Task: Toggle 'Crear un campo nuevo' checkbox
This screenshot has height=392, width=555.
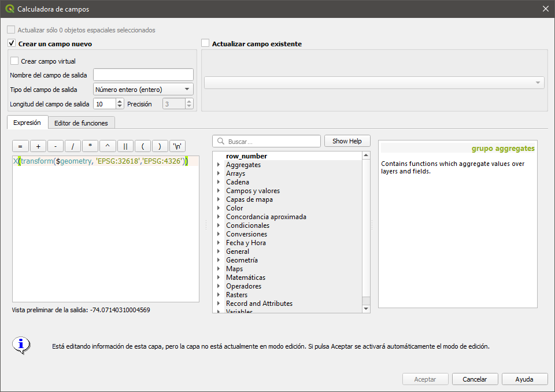Action: coord(12,43)
